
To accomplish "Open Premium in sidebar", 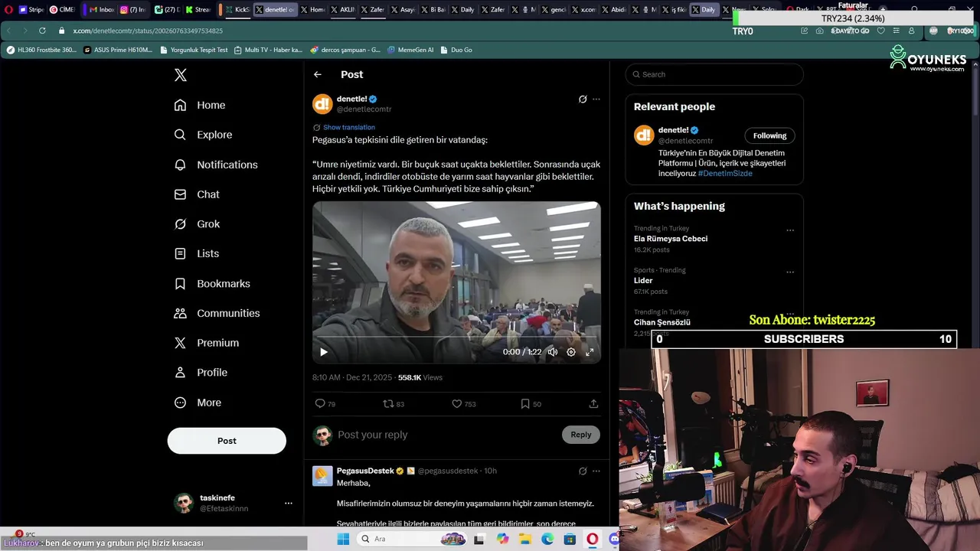I will point(207,343).
